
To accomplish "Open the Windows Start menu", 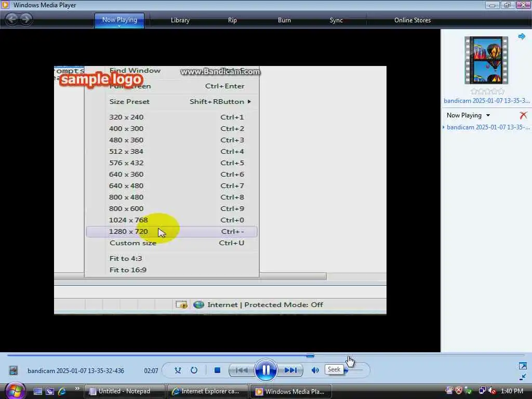I will tap(14, 391).
